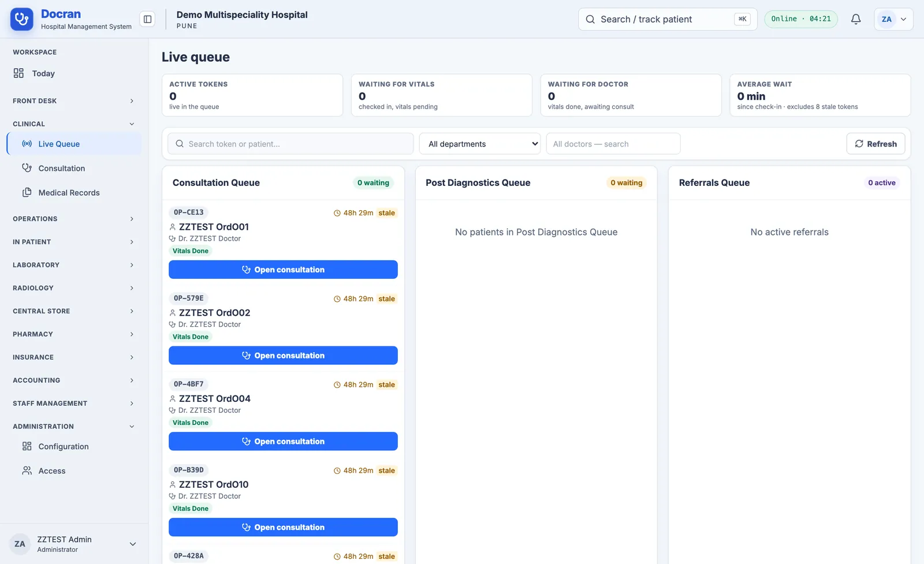Refresh the live queue
The image size is (924, 564).
(875, 144)
